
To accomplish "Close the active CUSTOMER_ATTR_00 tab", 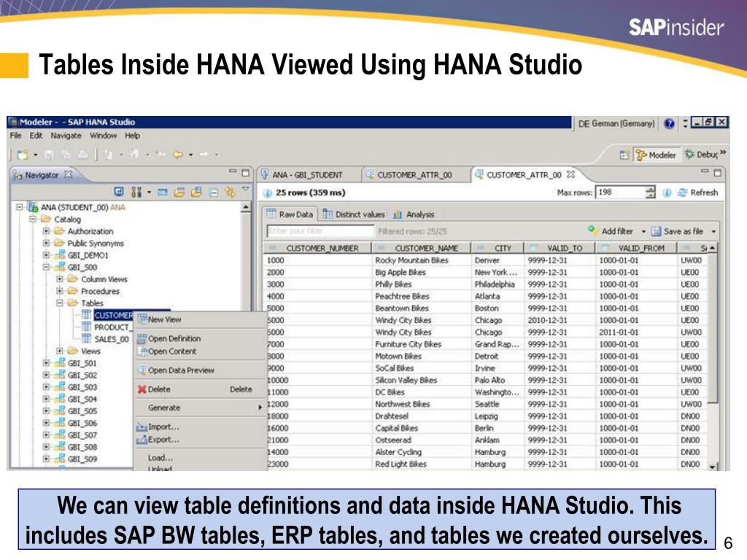I will click(570, 174).
